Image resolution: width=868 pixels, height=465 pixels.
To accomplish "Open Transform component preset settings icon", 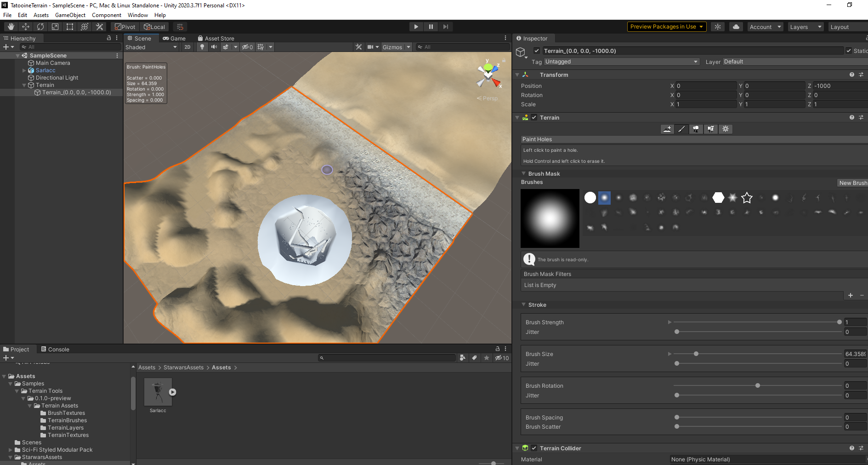I will click(x=861, y=75).
